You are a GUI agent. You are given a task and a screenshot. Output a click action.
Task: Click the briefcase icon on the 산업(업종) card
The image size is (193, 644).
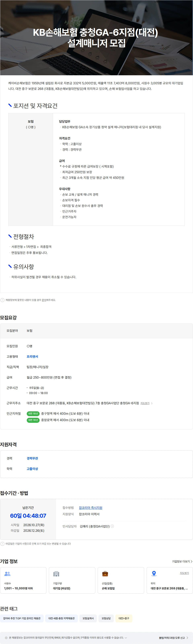105,574
